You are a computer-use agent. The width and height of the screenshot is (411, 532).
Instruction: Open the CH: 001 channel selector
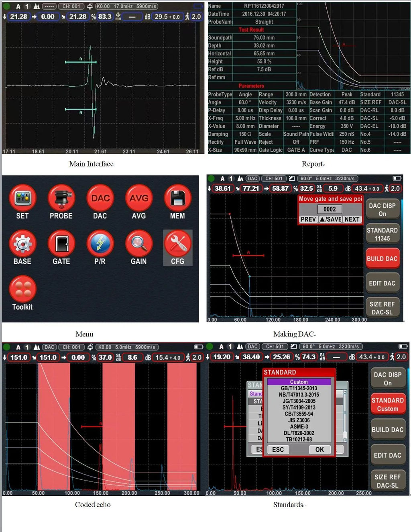tap(71, 6)
